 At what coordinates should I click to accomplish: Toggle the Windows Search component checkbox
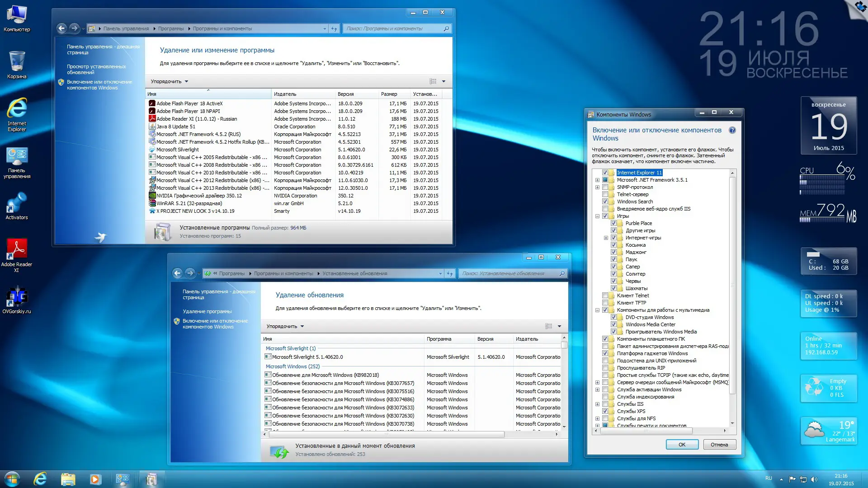pyautogui.click(x=605, y=202)
